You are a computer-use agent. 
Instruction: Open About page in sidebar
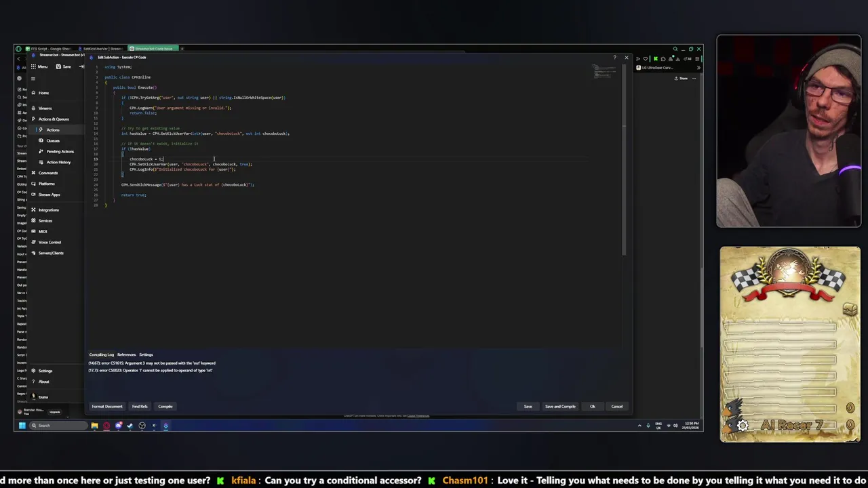[x=43, y=382]
